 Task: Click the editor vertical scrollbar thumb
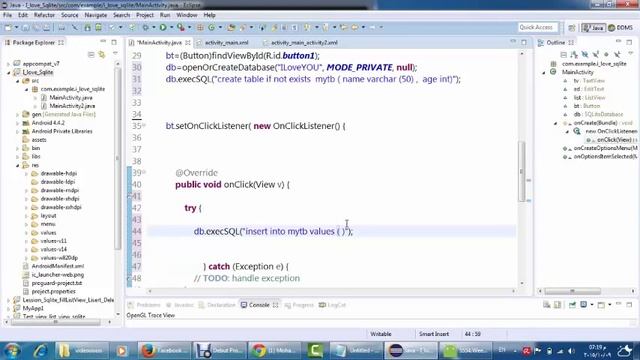521,171
